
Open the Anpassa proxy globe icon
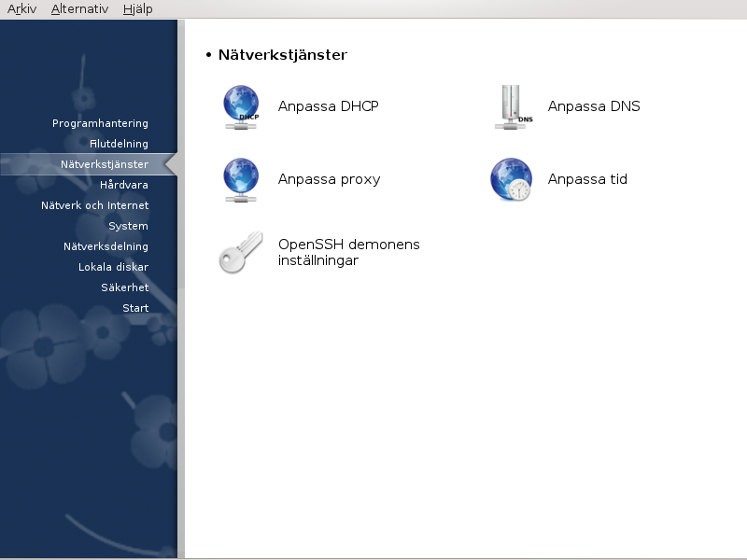click(241, 180)
